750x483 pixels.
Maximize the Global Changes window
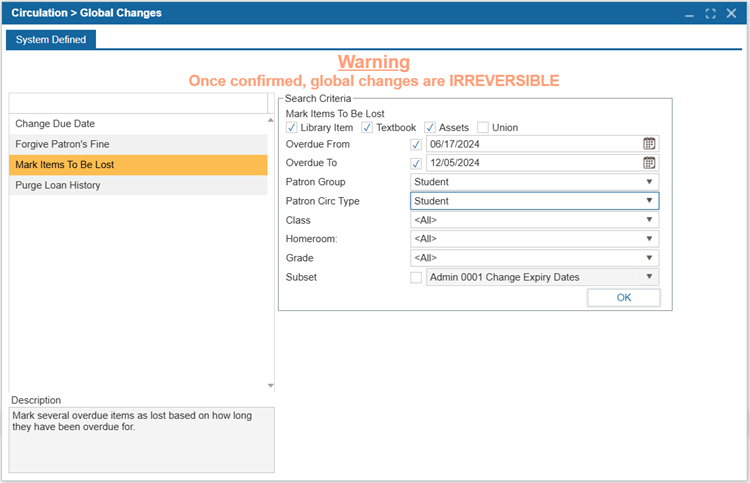click(710, 13)
